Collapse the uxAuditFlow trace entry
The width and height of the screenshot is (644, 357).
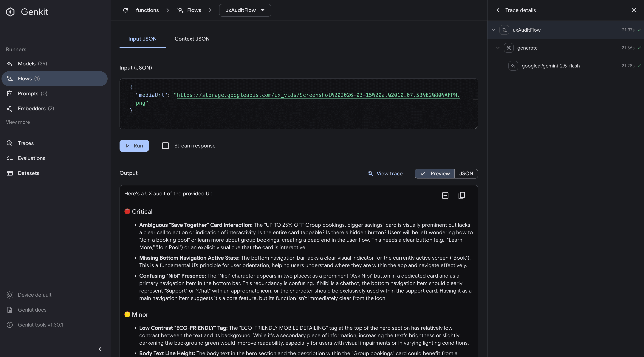click(493, 30)
